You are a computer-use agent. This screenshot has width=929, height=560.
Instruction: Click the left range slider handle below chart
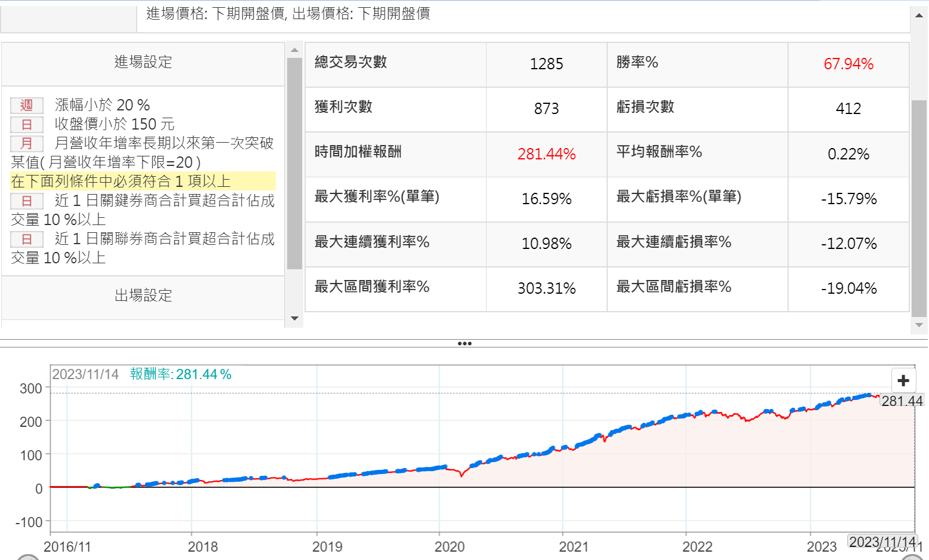point(27,558)
